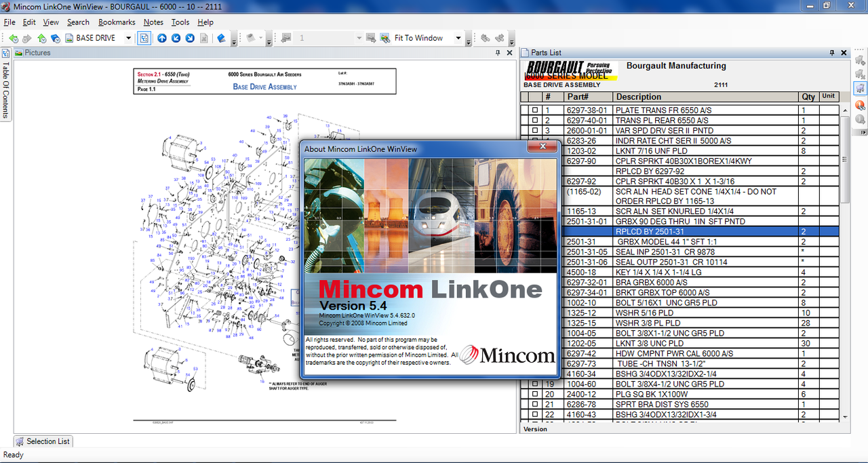Open the Tools menu
The image size is (868, 463).
click(180, 22)
